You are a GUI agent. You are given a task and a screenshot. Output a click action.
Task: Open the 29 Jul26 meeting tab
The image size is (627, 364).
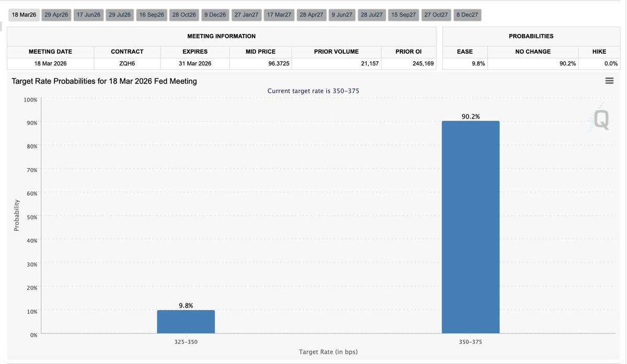click(x=119, y=15)
